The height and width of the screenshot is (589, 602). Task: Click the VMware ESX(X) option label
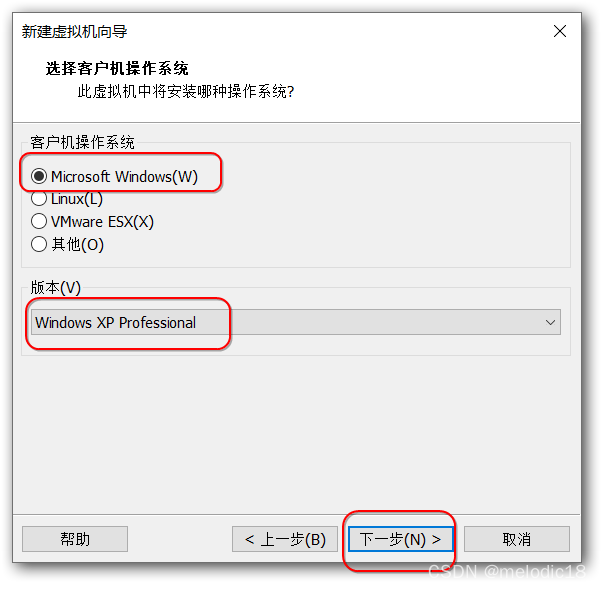[x=102, y=222]
